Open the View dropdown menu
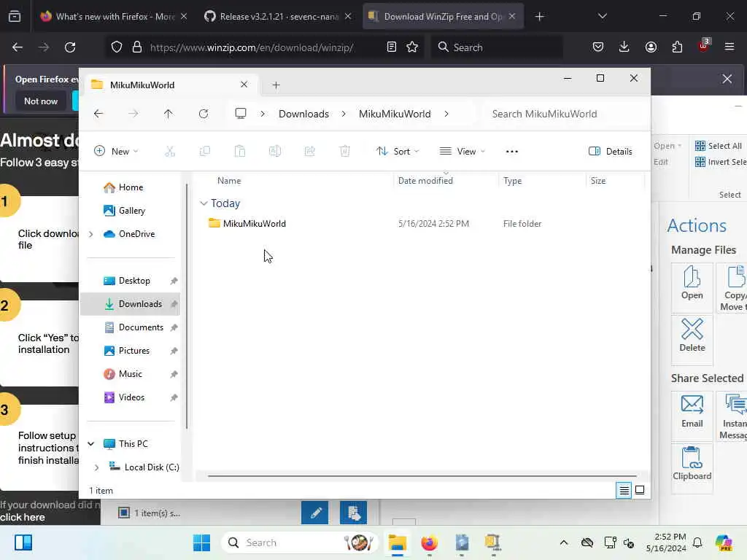Screen dimensions: 747x560 click(462, 152)
